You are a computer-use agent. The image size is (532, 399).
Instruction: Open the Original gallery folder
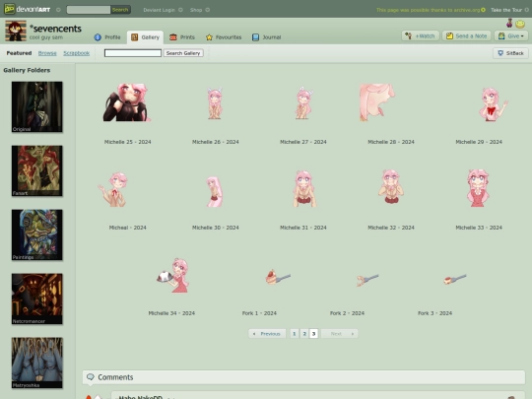[37, 106]
